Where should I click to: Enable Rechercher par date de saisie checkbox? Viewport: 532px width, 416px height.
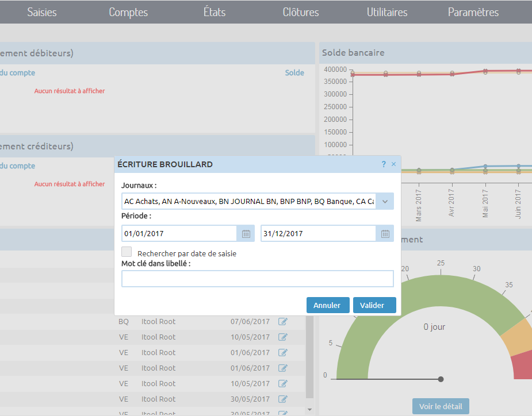coord(127,252)
